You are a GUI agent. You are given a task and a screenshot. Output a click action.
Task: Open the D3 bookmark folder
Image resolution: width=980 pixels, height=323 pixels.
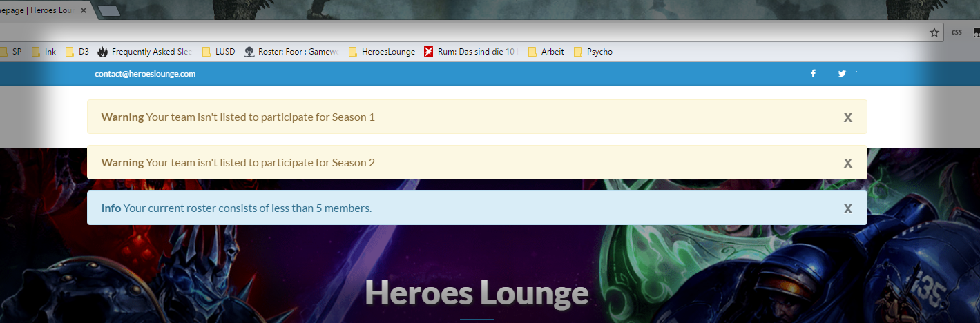(77, 52)
